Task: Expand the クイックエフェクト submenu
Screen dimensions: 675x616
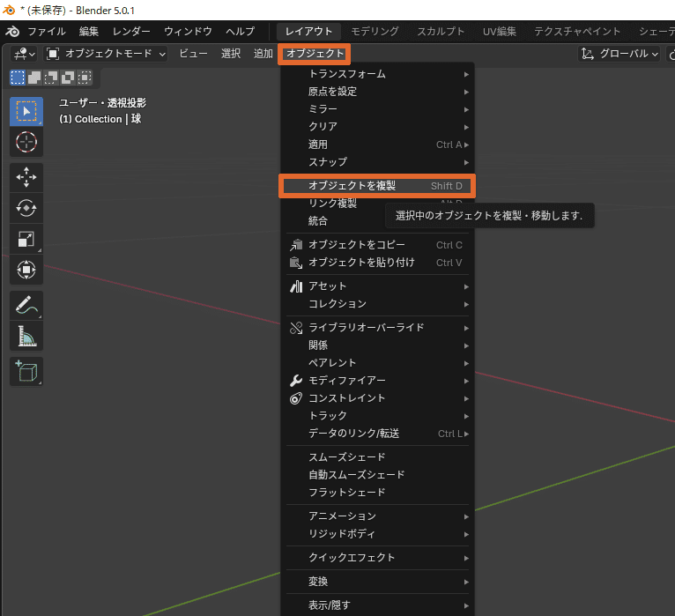Action: (x=377, y=558)
